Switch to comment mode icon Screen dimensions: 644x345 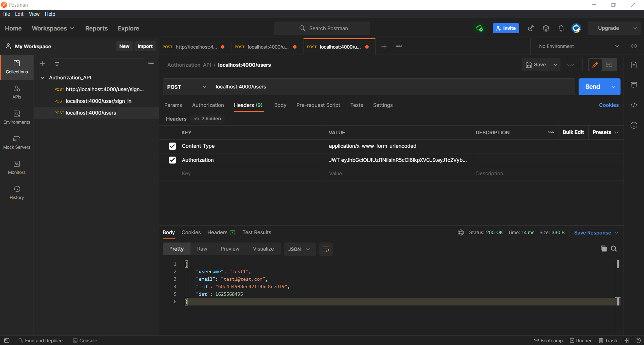pos(609,65)
